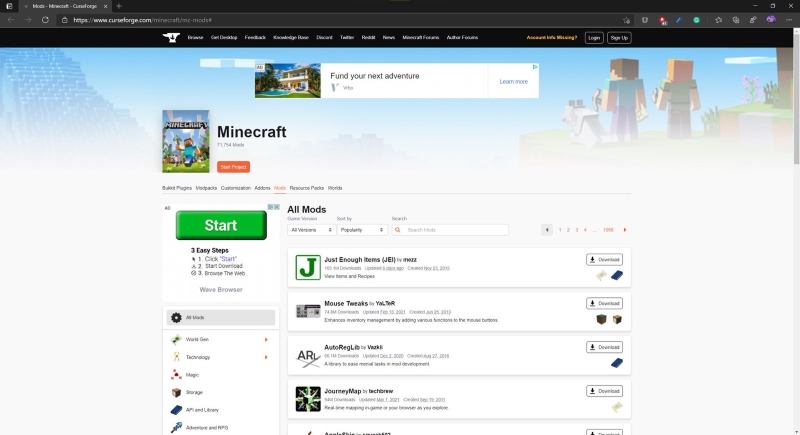This screenshot has height=435, width=800.
Task: Select the All Mods sidebar item
Action: [220, 317]
